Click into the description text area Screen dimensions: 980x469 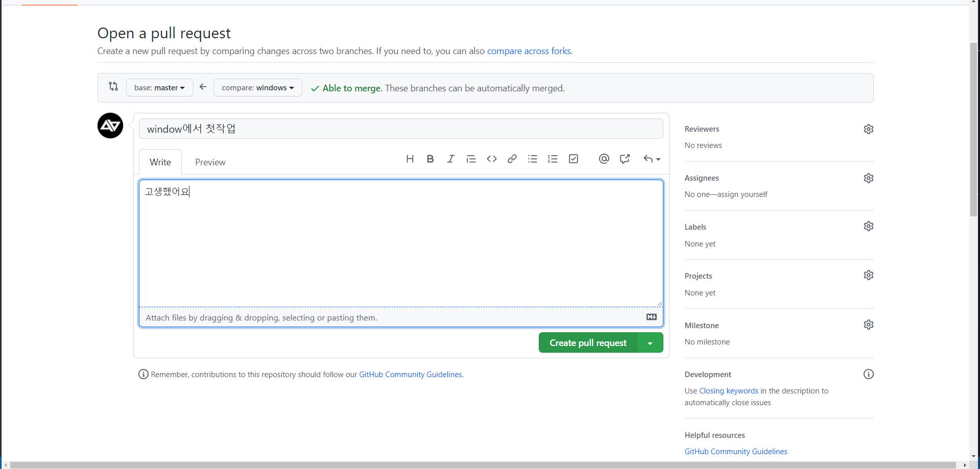click(401, 243)
